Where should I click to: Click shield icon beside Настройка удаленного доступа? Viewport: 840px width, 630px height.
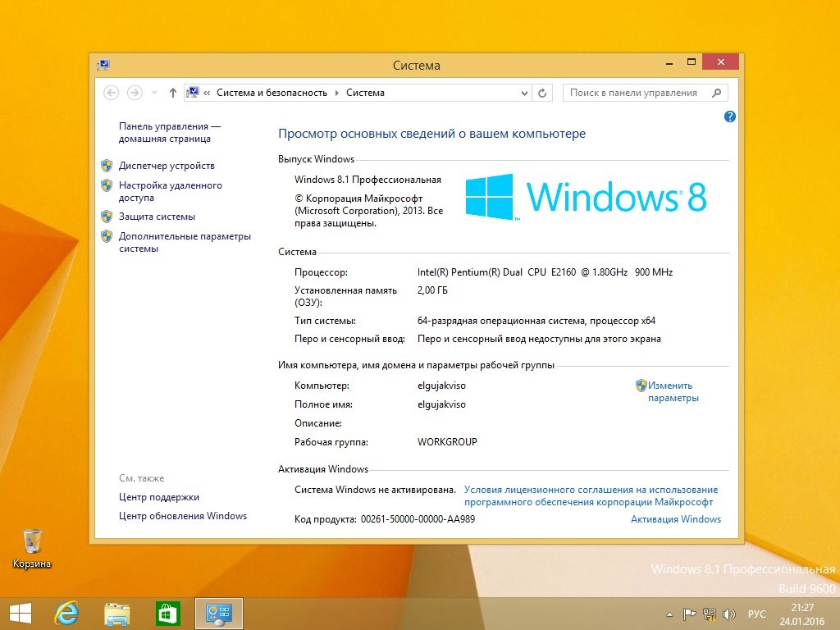(107, 185)
